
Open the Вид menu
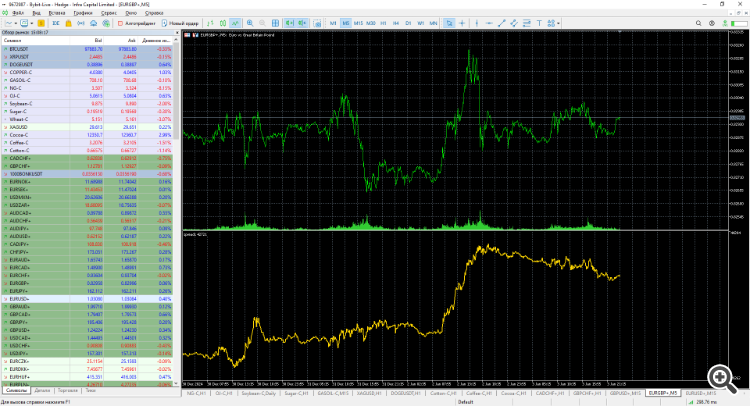point(36,13)
